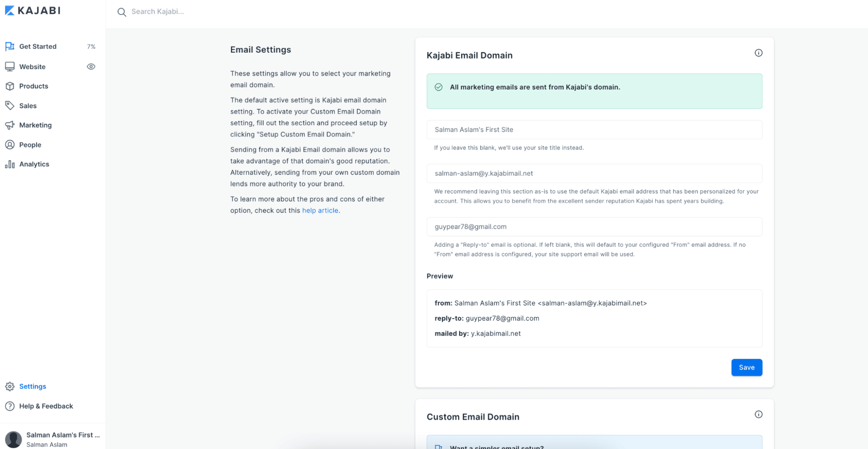868x449 pixels.
Task: Click the 'Kajabi Email Domain' heading
Action: point(469,55)
